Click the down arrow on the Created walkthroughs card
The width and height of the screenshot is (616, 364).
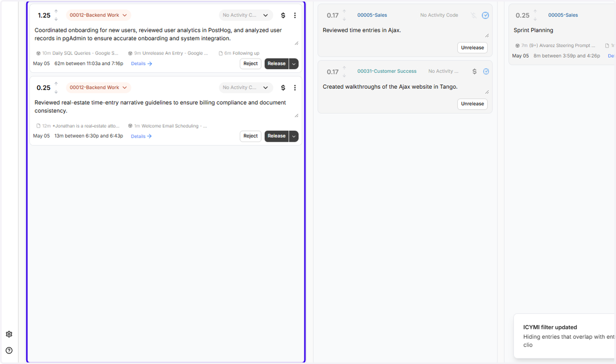(344, 75)
